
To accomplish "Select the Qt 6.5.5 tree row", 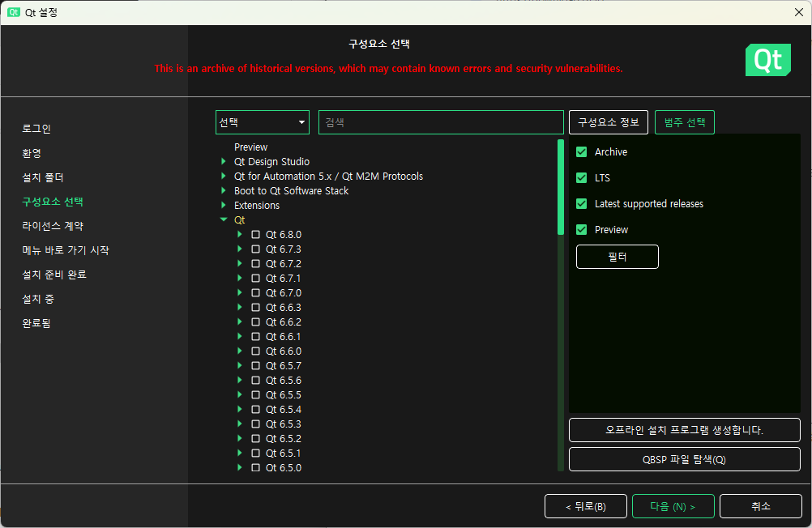I will 284,394.
